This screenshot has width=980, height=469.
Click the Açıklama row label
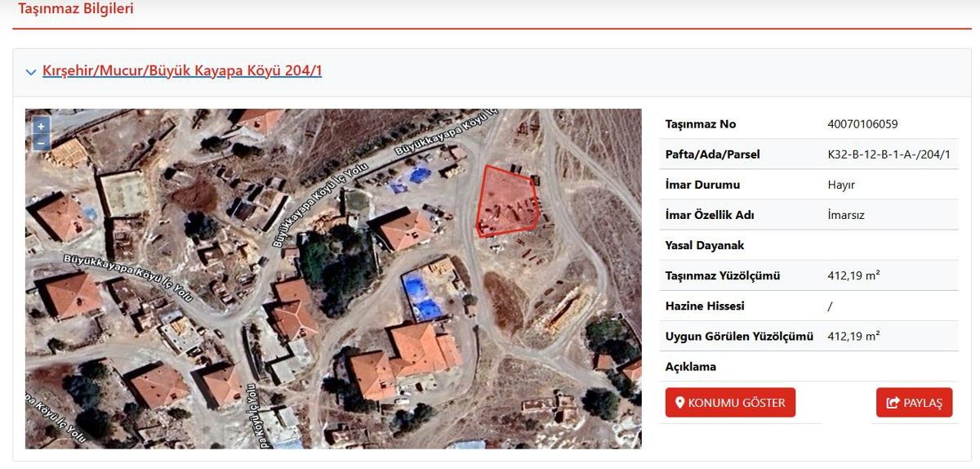690,366
